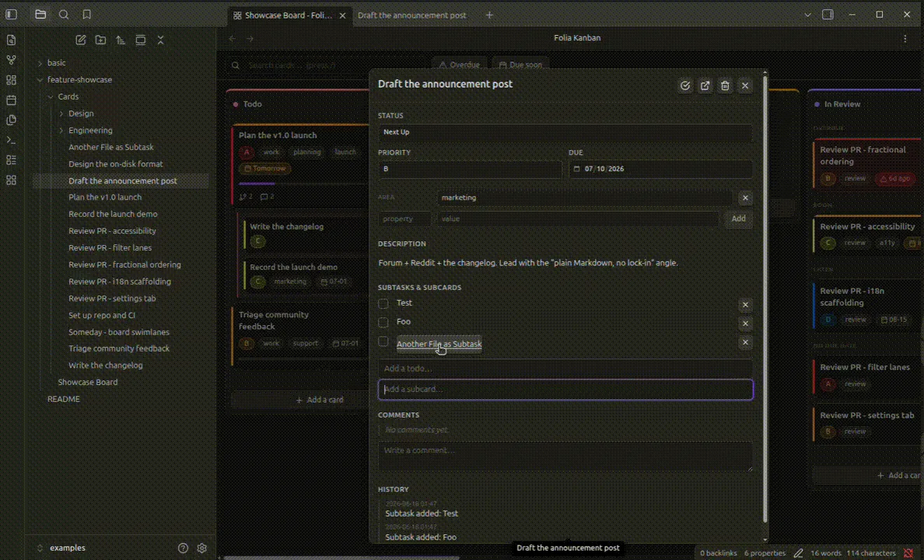Toggle the right sidebar panel icon
Viewport: 924px width, 560px height.
[828, 15]
